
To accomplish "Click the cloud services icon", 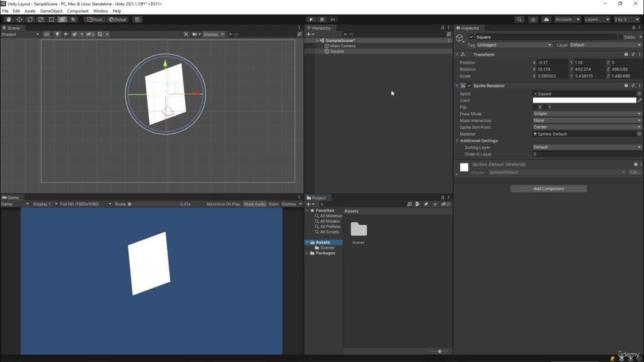I will pyautogui.click(x=546, y=20).
